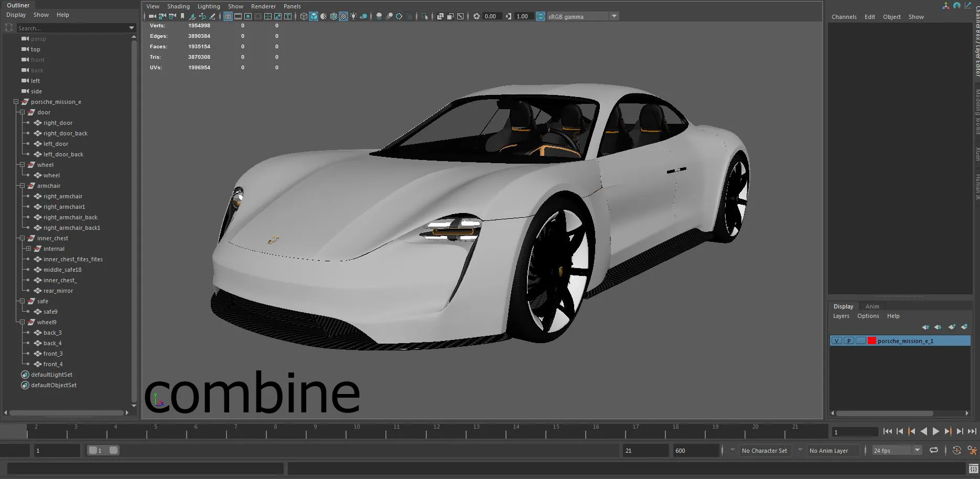Create new layer from selected objects
This screenshot has width=980, height=479.
point(964,327)
